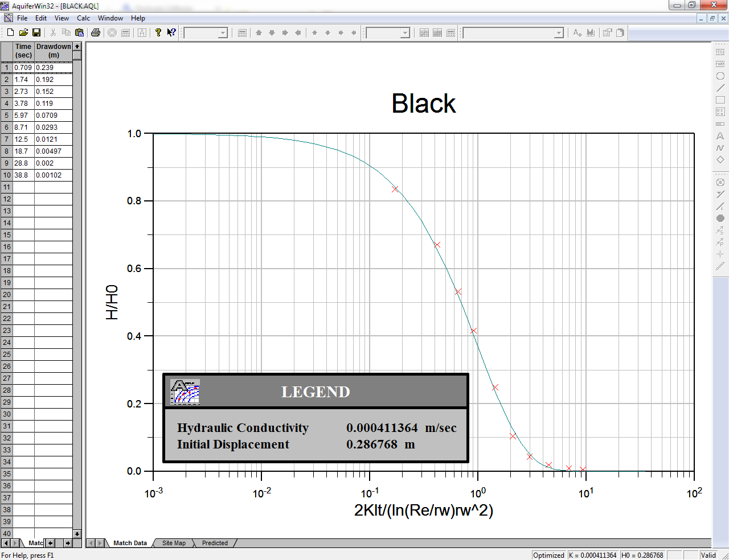The image size is (729, 560).
Task: Expand the second toolbar dropdown combo box
Action: click(x=405, y=33)
